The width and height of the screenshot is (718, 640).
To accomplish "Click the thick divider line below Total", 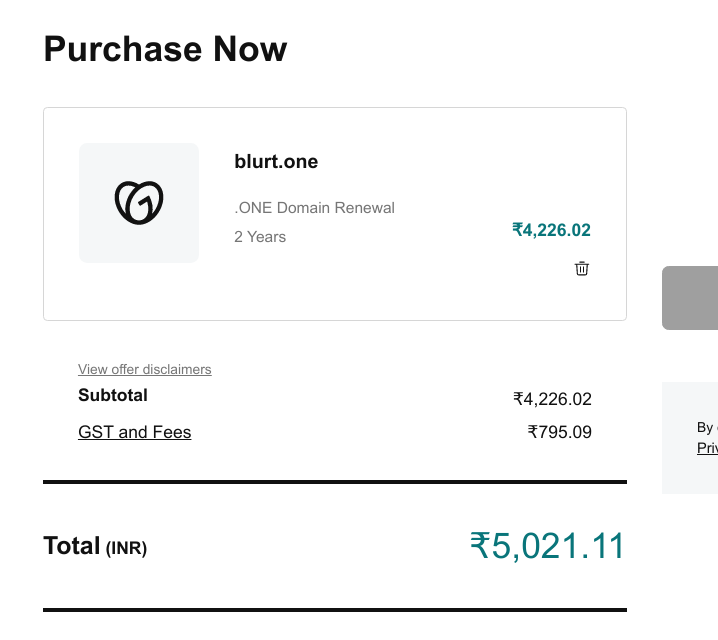I will [x=334, y=609].
